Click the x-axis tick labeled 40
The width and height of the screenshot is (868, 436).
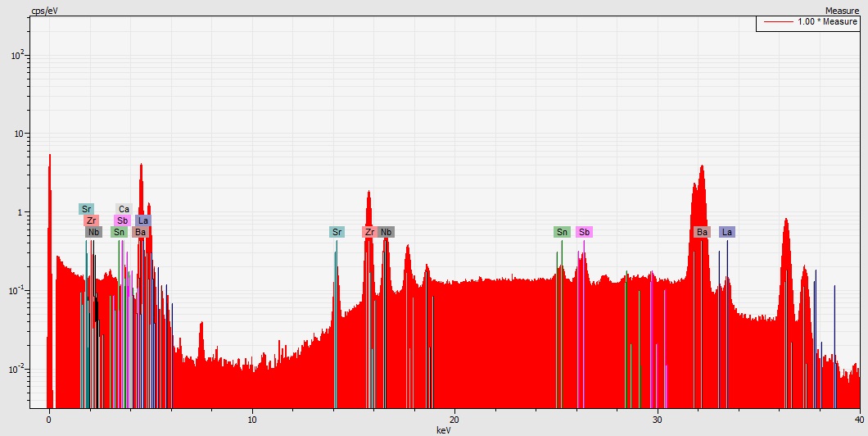tap(859, 419)
